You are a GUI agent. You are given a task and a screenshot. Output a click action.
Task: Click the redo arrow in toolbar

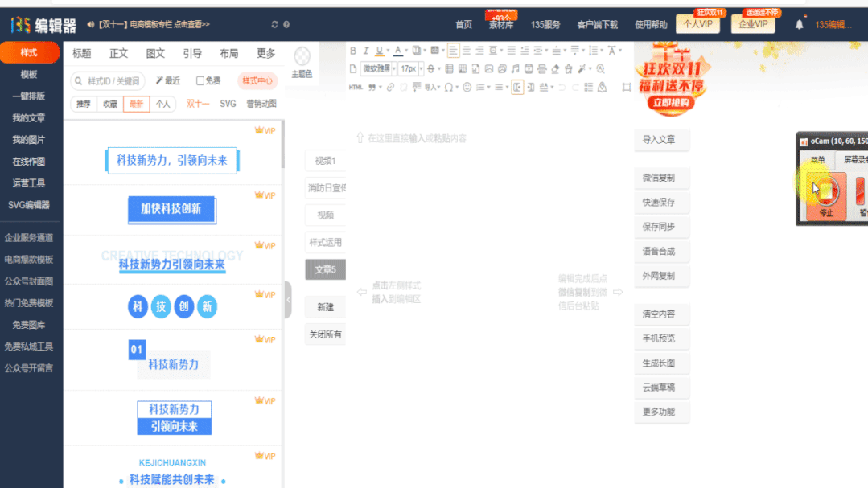tap(575, 88)
